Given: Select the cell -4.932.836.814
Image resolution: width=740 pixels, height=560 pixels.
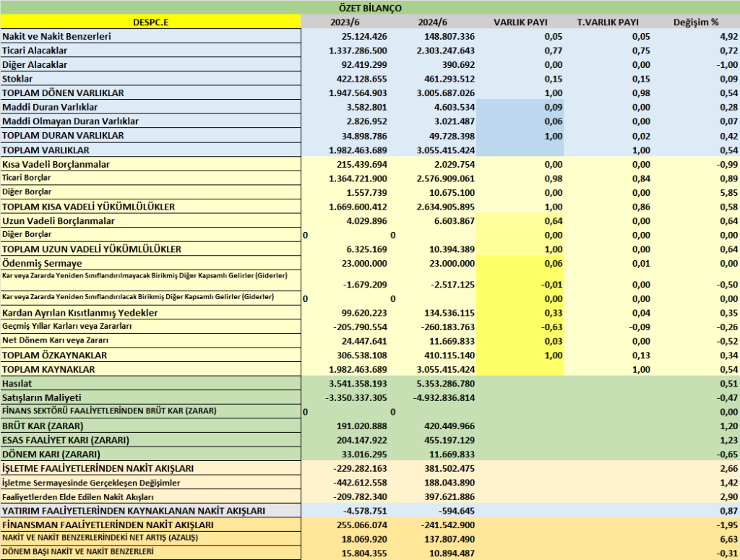Looking at the screenshot, I should tap(444, 398).
